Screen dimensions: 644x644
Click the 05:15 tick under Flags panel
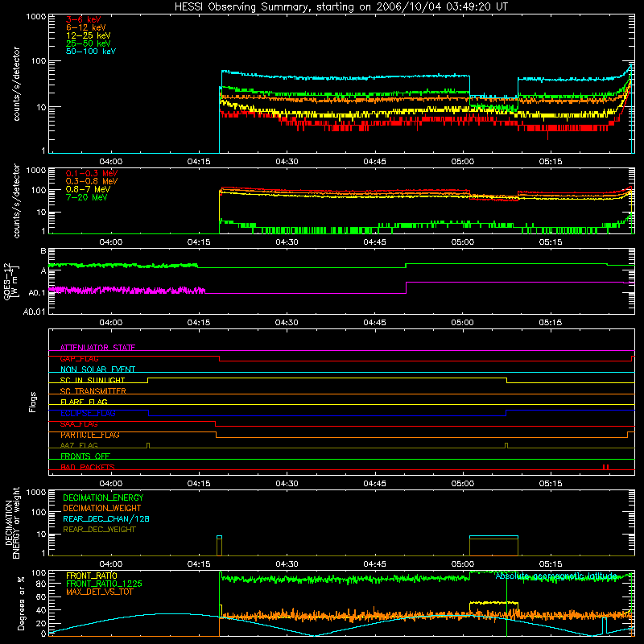[551, 484]
